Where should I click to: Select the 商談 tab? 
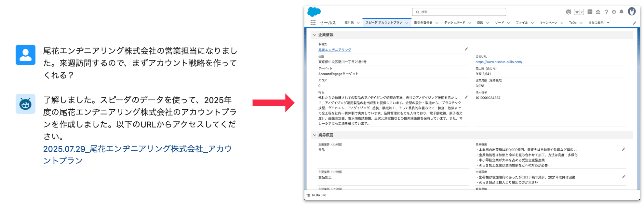[x=480, y=23]
